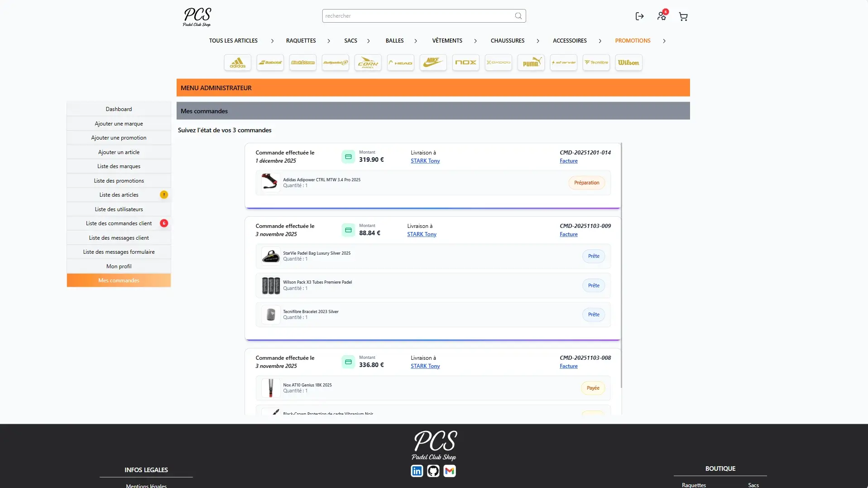The height and width of the screenshot is (488, 868).
Task: Click STARK Tony link on 336.80 € order
Action: coord(425,366)
